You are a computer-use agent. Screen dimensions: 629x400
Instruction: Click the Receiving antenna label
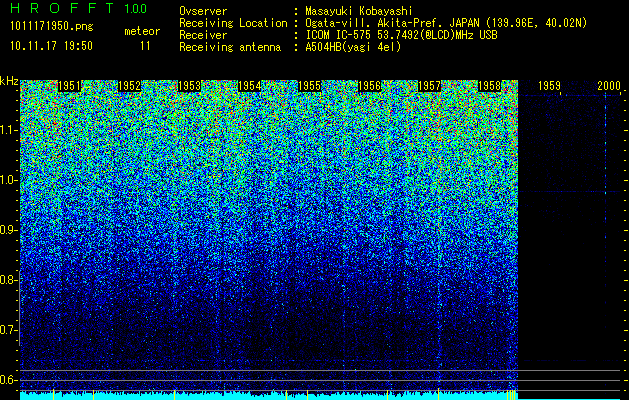(230, 47)
